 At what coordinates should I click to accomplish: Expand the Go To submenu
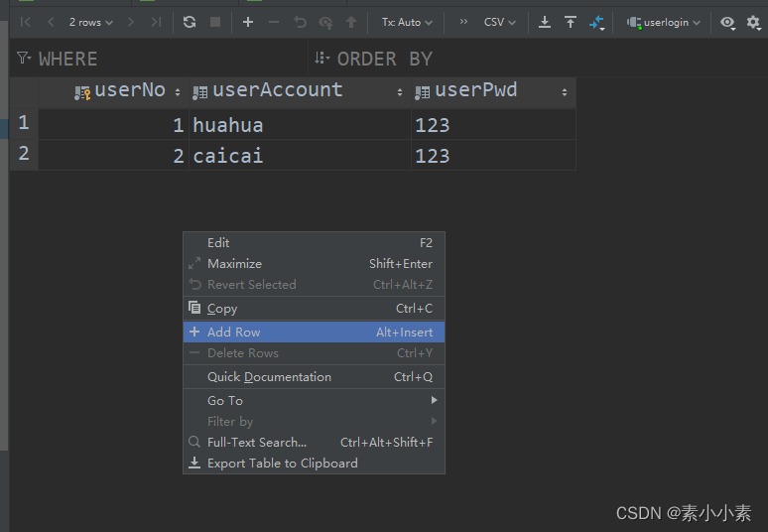point(314,401)
